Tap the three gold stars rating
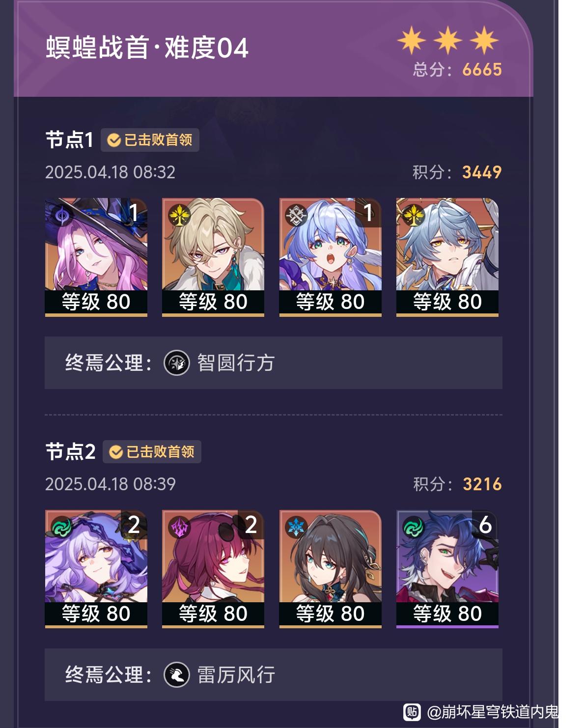Screen dimensions: 583x728 pos(448,40)
